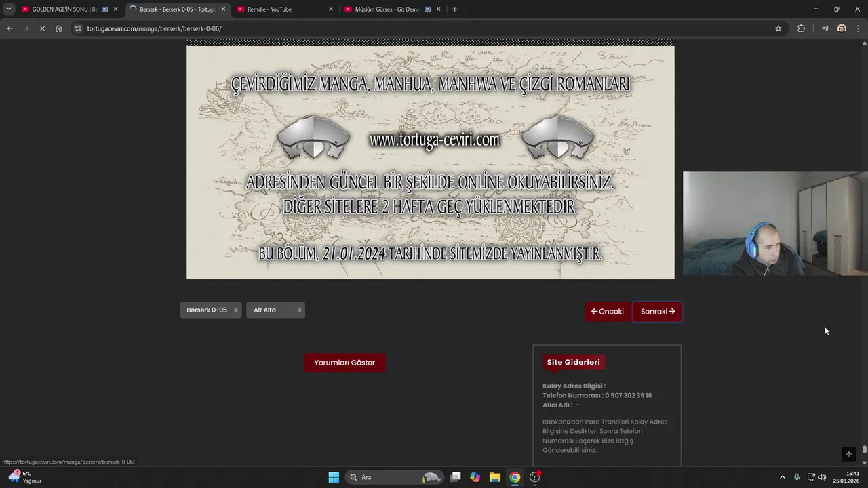
Task: Click the phone number 0 507 302 39 16
Action: 628,395
